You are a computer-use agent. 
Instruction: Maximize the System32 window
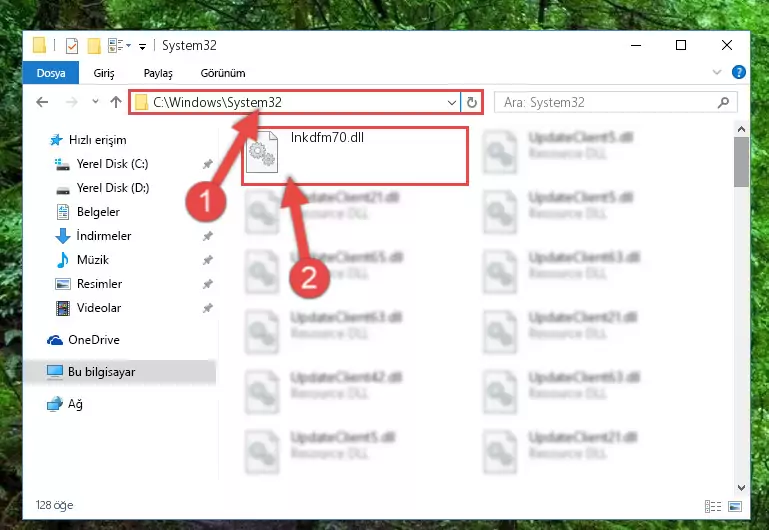(681, 46)
